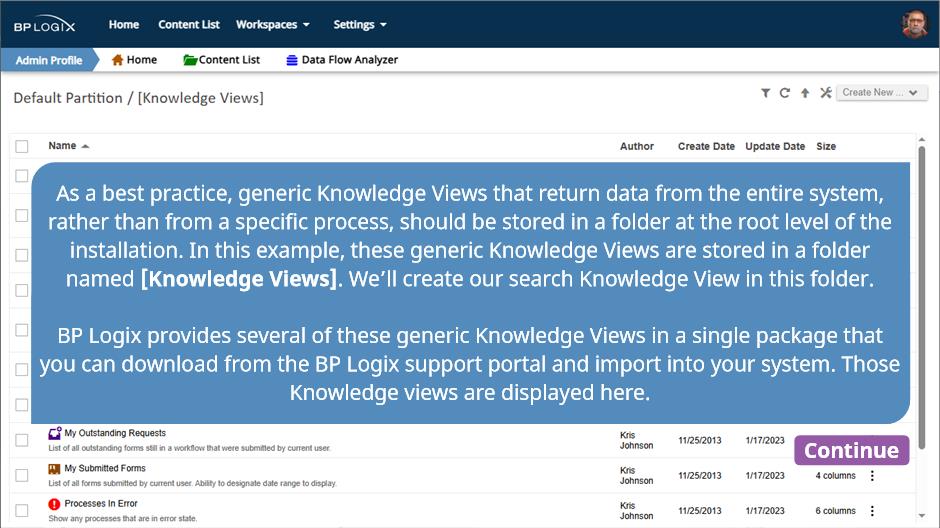Sort by the Author column header
Image resolution: width=940 pixels, height=528 pixels.
[637, 146]
